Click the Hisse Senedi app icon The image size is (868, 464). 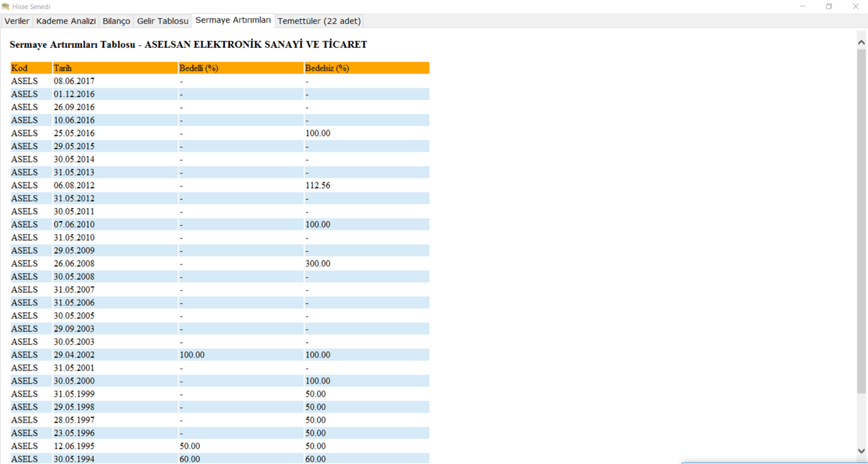tap(6, 6)
